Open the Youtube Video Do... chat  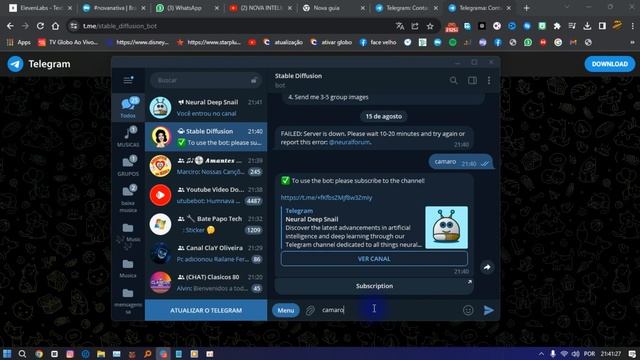click(206, 195)
